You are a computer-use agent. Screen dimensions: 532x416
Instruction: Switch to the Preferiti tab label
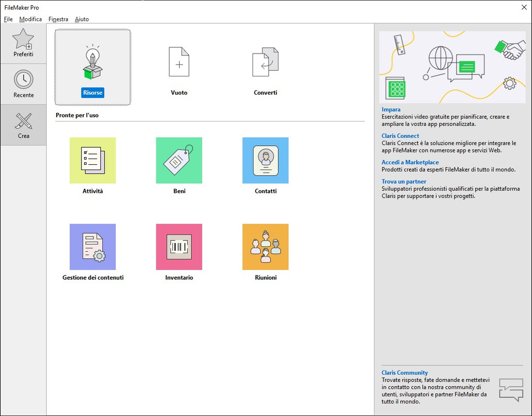(x=23, y=54)
